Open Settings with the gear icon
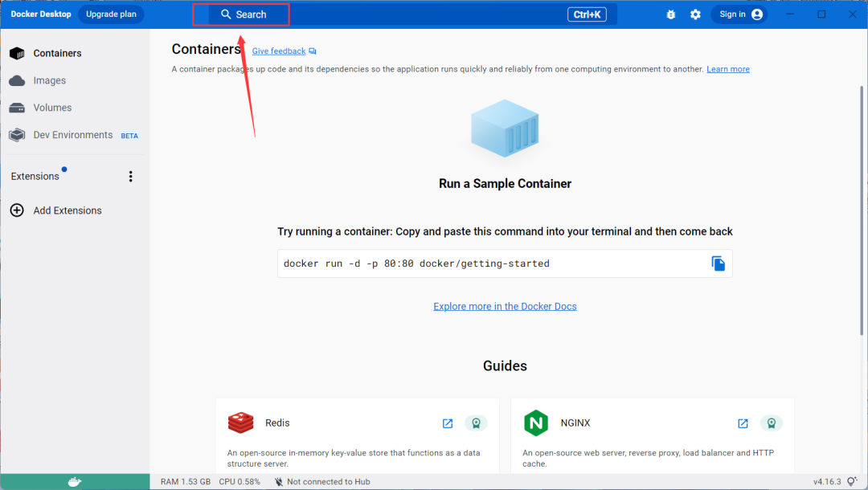The height and width of the screenshot is (490, 868). tap(695, 14)
